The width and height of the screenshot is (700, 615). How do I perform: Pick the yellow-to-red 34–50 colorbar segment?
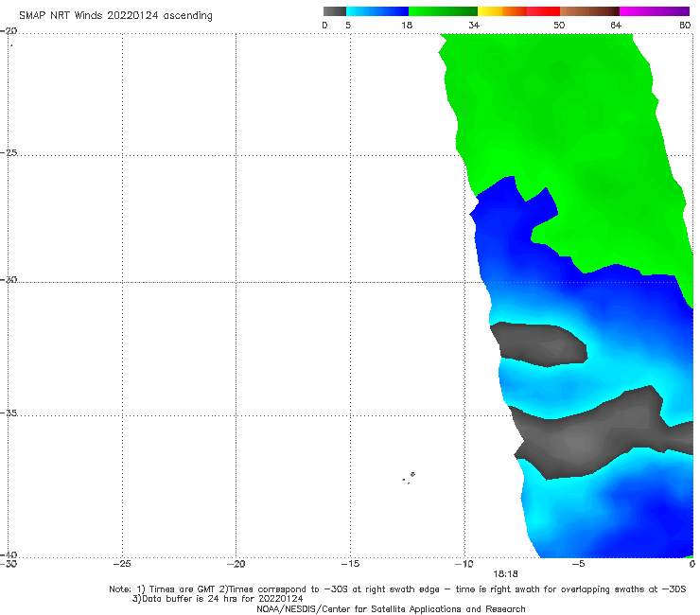click(x=518, y=11)
